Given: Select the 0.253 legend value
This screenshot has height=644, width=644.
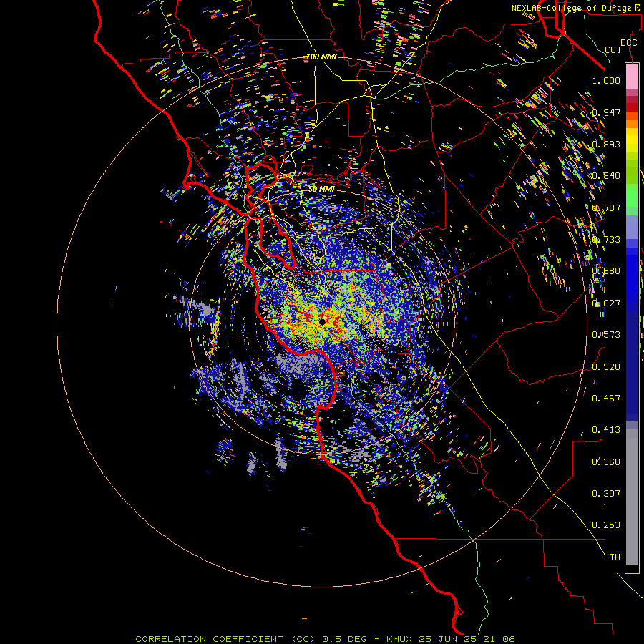Looking at the screenshot, I should coord(606,525).
